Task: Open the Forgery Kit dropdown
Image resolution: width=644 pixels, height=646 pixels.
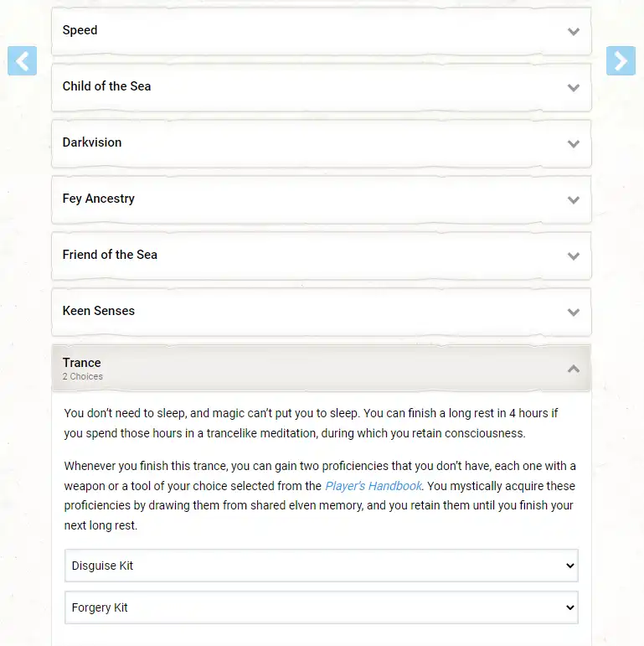Action: 322,607
